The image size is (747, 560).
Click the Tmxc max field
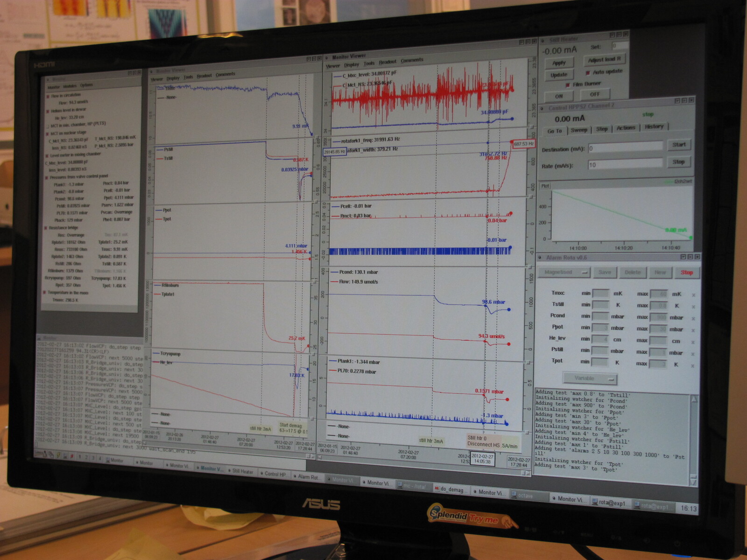[658, 294]
